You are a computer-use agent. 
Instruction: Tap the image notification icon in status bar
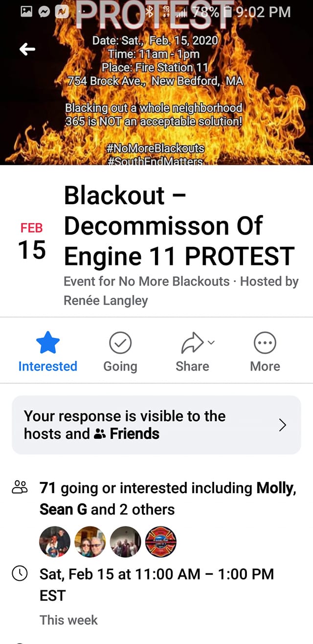tap(26, 11)
